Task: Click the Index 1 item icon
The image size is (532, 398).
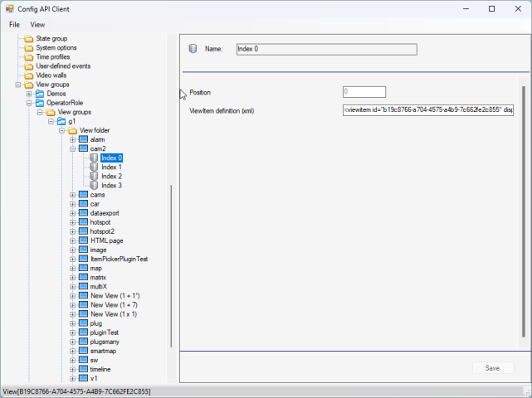Action: (x=94, y=167)
